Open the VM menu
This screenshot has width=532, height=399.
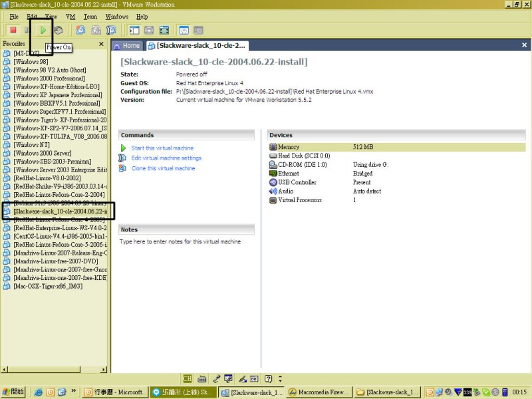(70, 17)
